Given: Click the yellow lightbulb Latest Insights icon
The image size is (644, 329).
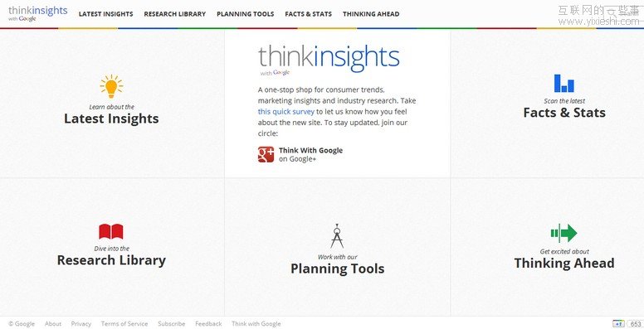Looking at the screenshot, I should point(111,86).
